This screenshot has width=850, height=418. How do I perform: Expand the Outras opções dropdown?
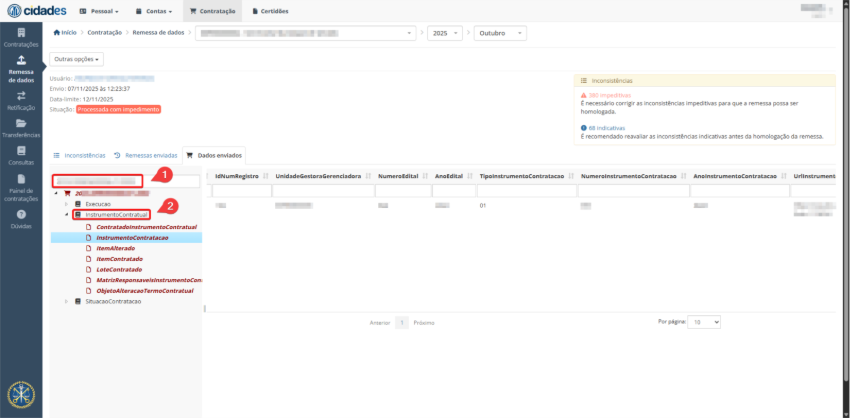click(x=77, y=59)
